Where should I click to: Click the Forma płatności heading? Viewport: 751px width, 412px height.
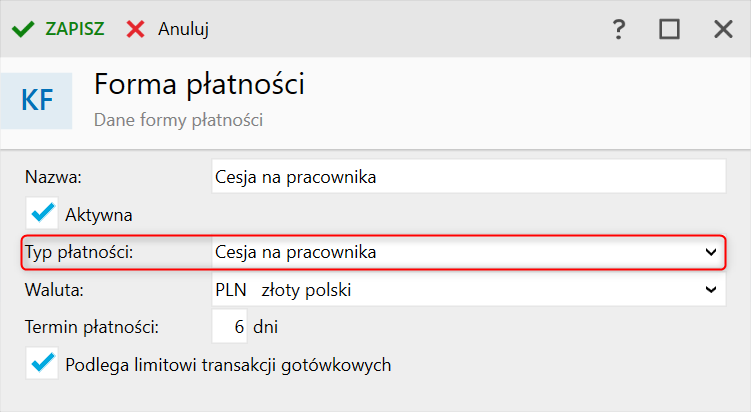coord(199,84)
